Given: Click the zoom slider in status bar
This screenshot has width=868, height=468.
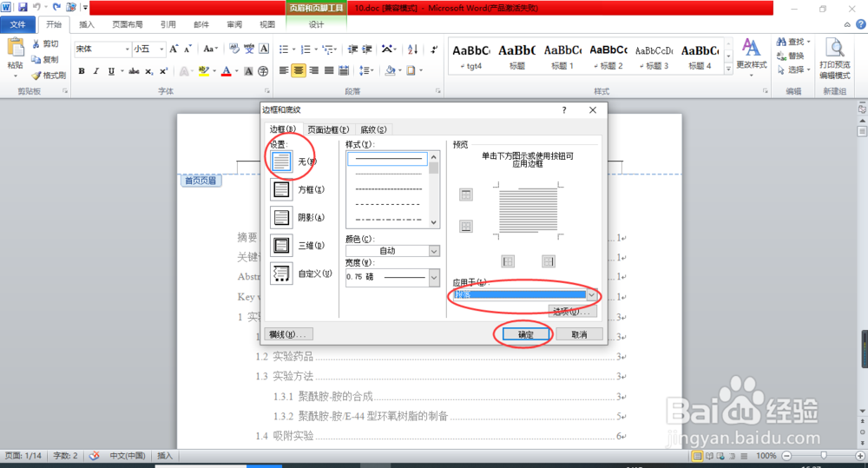Looking at the screenshot, I should [x=824, y=455].
